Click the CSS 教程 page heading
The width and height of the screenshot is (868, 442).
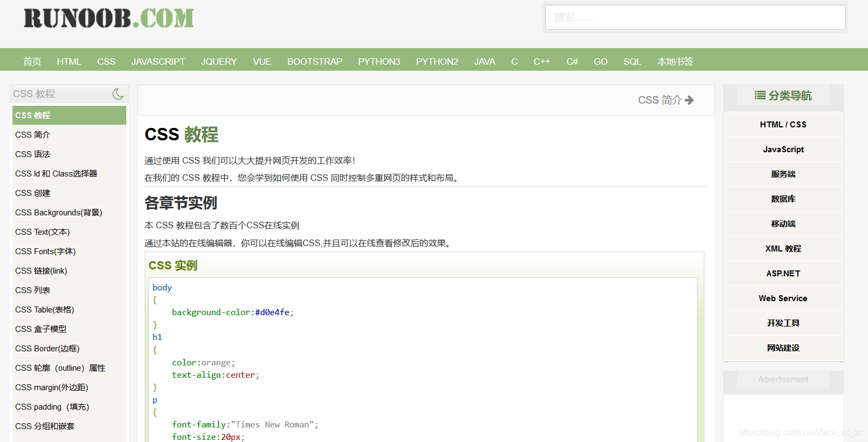(x=181, y=134)
